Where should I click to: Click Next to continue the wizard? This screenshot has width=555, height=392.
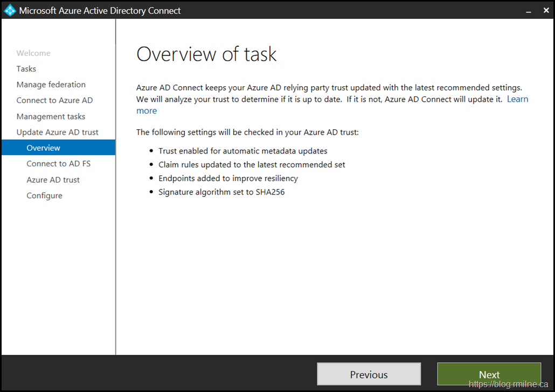pos(489,374)
